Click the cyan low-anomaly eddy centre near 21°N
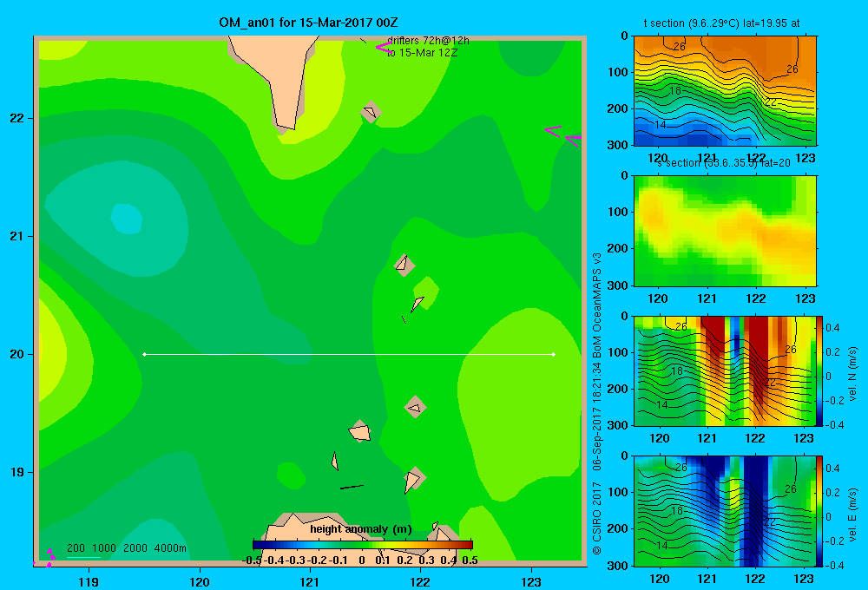This screenshot has width=868, height=590. [x=127, y=218]
